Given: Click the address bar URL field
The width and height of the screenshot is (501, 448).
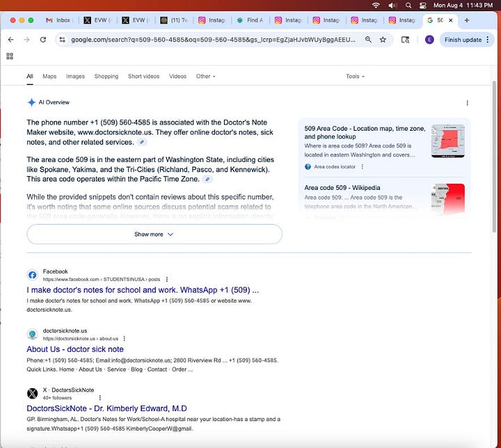Looking at the screenshot, I should click(x=213, y=40).
